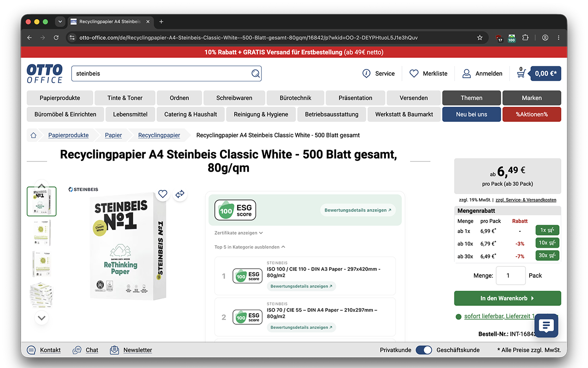
Task: Click the browser forward arrow
Action: (43, 38)
